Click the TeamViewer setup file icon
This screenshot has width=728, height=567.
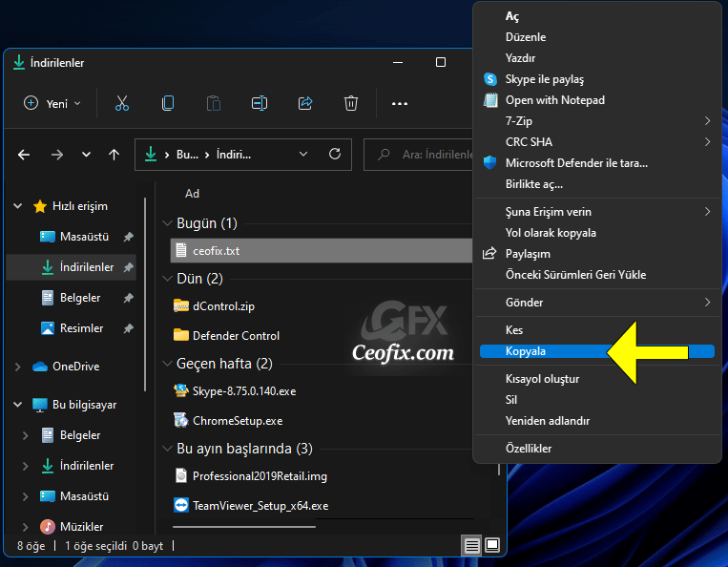[x=181, y=505]
